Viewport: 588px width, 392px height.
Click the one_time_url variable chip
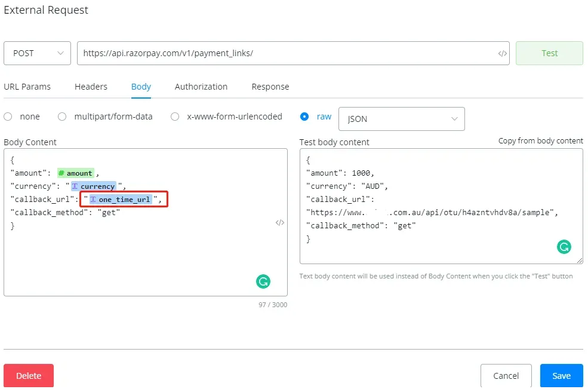click(x=121, y=200)
